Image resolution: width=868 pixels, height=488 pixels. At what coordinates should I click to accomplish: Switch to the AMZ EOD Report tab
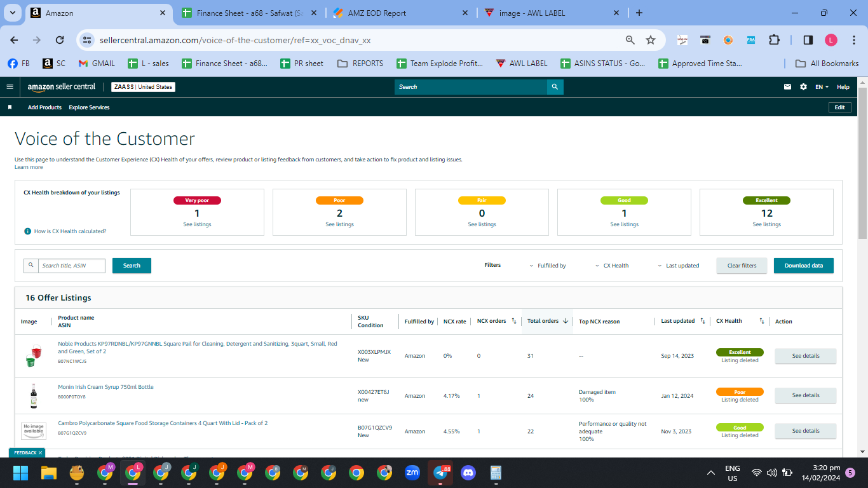click(x=400, y=13)
